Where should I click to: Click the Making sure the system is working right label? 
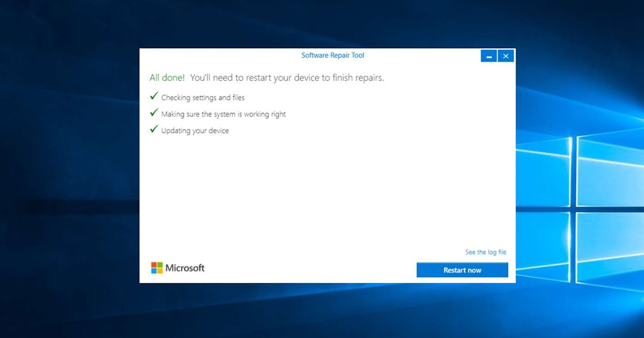click(223, 114)
